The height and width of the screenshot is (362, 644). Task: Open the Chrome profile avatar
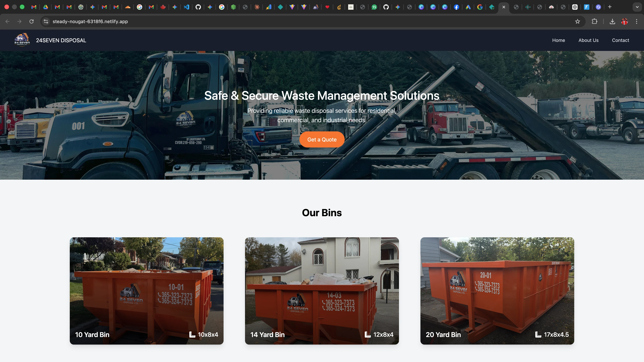pyautogui.click(x=625, y=21)
